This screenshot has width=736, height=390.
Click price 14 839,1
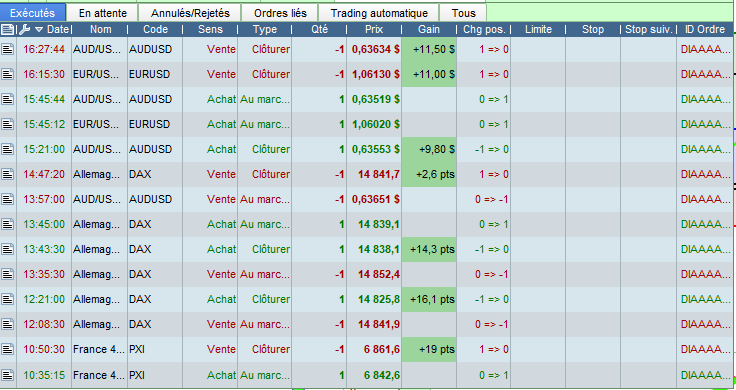tap(379, 224)
